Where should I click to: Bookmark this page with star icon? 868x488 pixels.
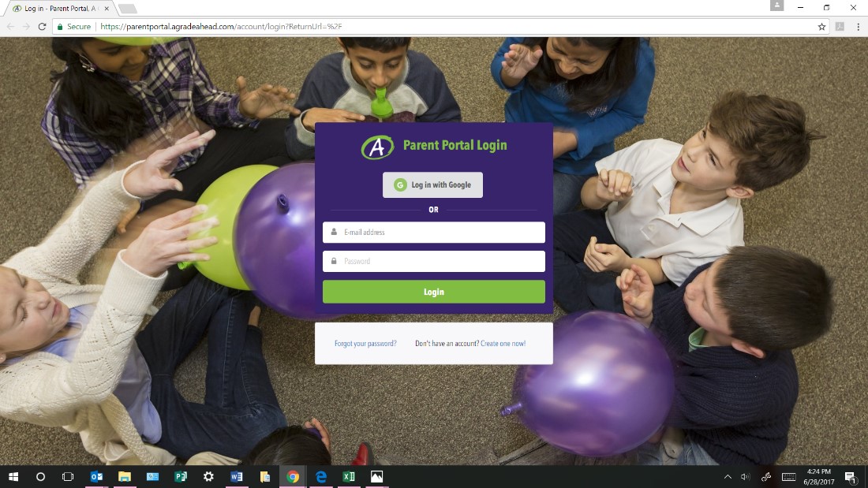point(821,27)
